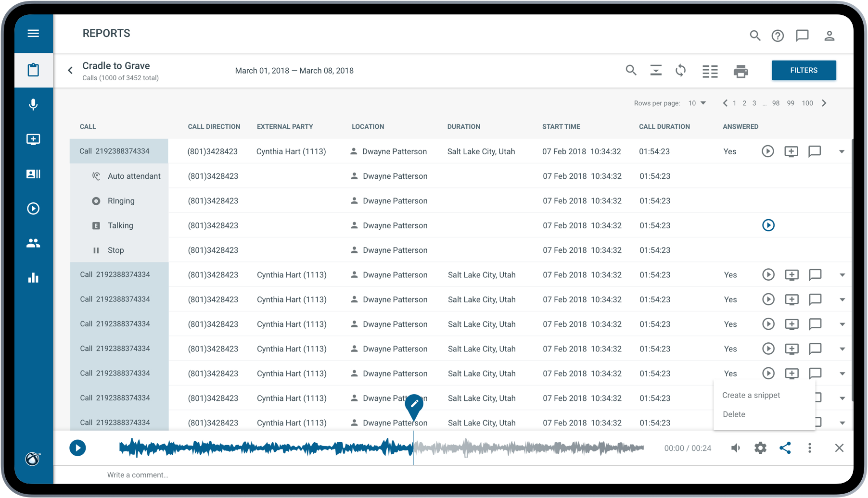Go to previous page arrow
The height and width of the screenshot is (498, 868).
pos(725,103)
